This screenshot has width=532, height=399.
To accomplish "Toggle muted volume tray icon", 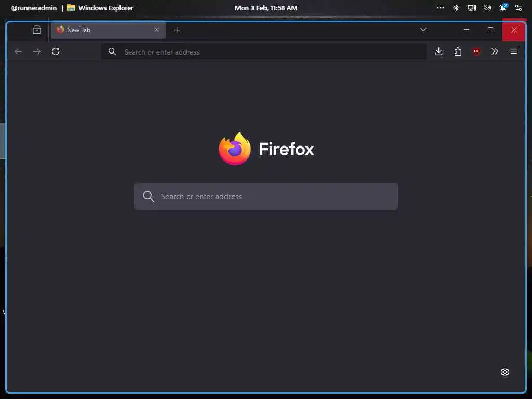I will coord(487,8).
